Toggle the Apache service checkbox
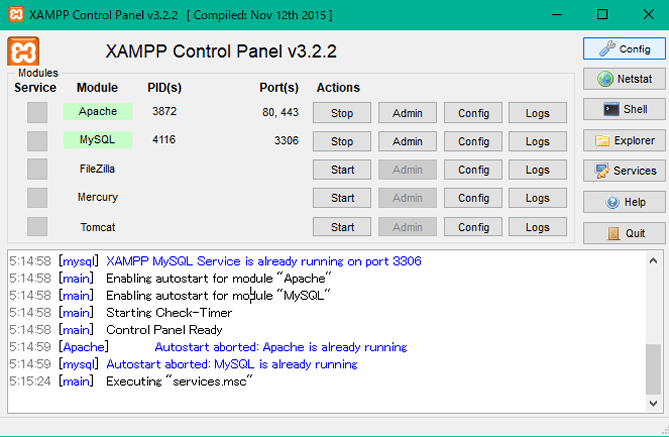669x437 pixels. pyautogui.click(x=37, y=113)
